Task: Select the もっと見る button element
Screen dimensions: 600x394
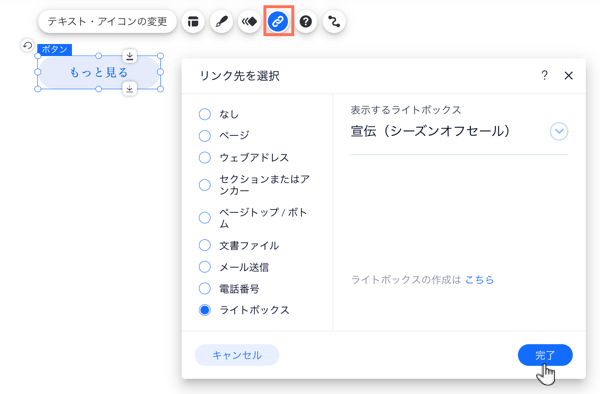Action: point(99,72)
